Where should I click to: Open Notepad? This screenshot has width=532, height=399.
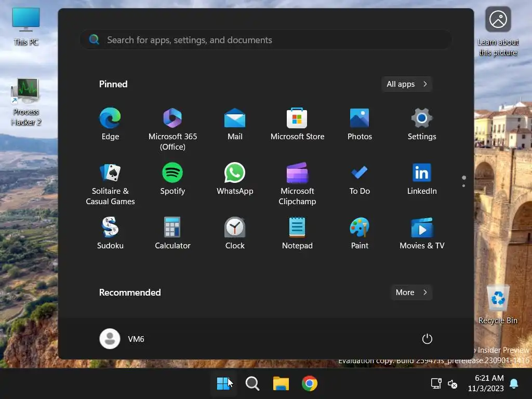click(x=297, y=233)
